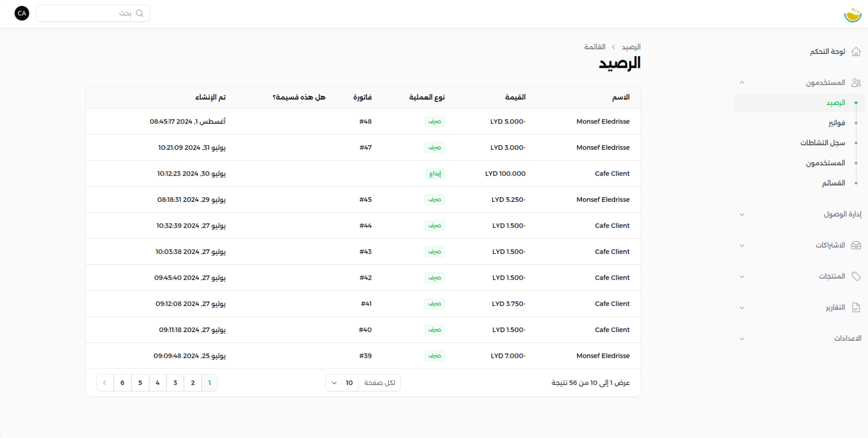Expand the إدارة الوصول sidebar group
This screenshot has height=438, width=868.
[x=742, y=214]
